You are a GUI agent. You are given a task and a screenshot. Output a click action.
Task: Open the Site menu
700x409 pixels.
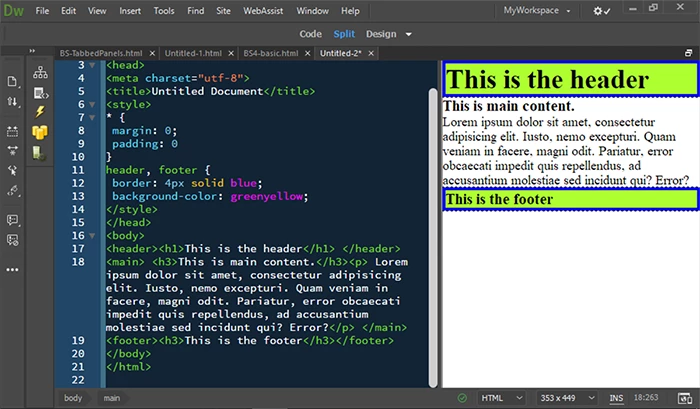click(223, 11)
